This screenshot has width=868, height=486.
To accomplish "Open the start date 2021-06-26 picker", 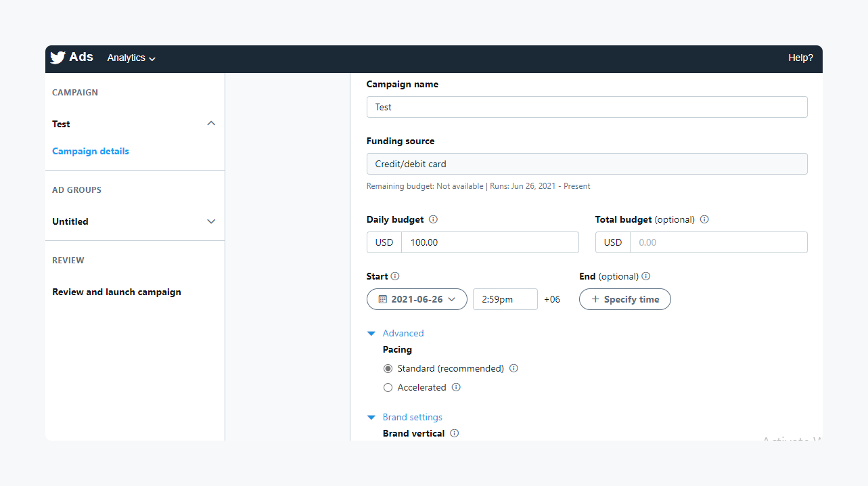I will (x=417, y=299).
